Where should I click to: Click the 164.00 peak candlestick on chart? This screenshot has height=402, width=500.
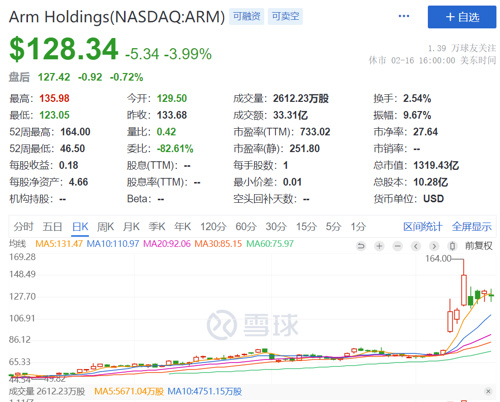[464, 289]
